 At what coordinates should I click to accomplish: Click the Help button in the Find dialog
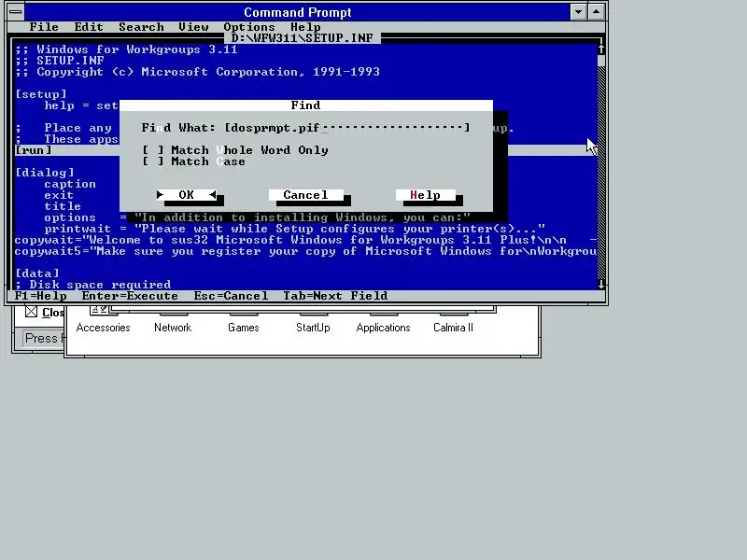(426, 195)
